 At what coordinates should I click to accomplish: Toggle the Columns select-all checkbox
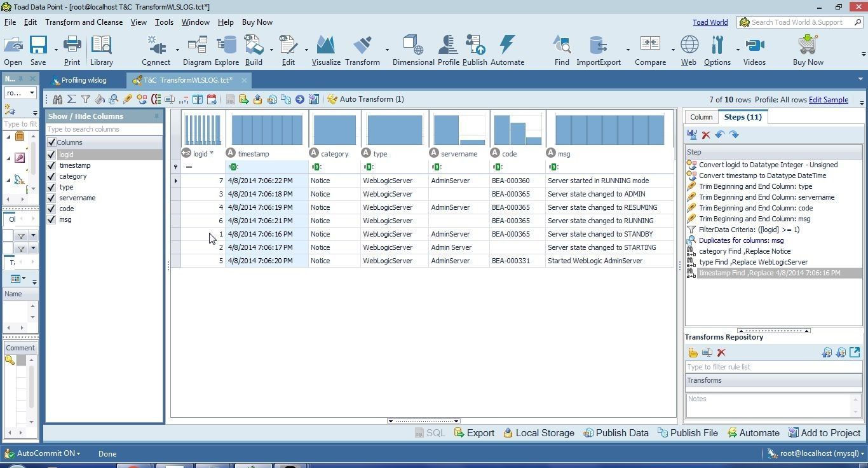coord(51,142)
